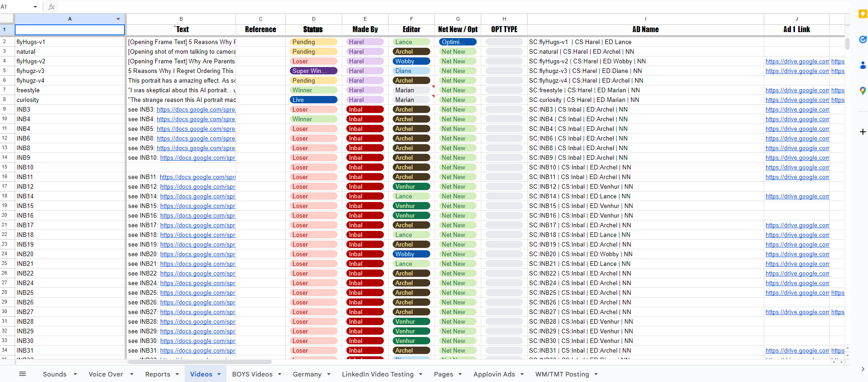This screenshot has width=868, height=382.
Task: Click the vertical scrollbar thumb
Action: (x=847, y=43)
